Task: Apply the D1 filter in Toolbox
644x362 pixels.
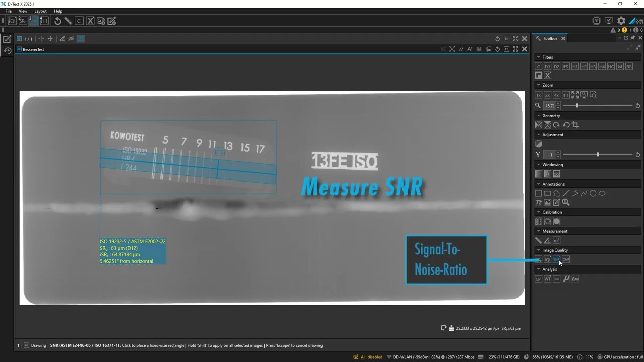Action: coord(547,66)
